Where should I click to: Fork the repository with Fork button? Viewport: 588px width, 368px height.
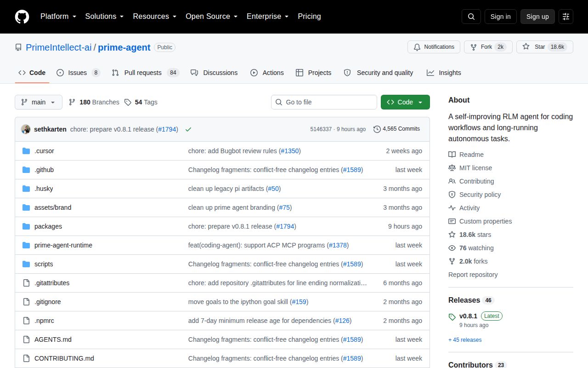pyautogui.click(x=488, y=47)
